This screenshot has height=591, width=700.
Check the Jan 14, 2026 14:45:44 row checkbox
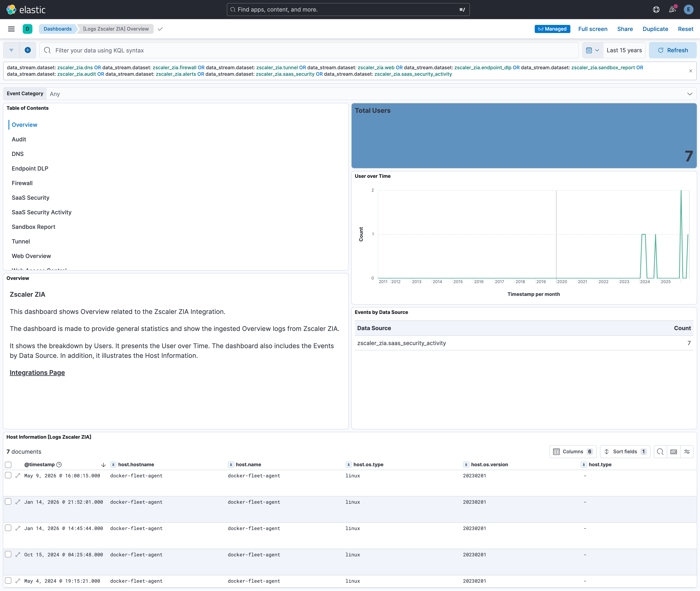[x=8, y=528]
